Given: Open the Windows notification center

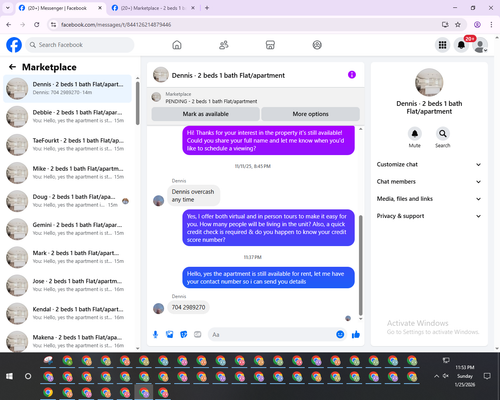Looking at the screenshot, I should tap(487, 376).
